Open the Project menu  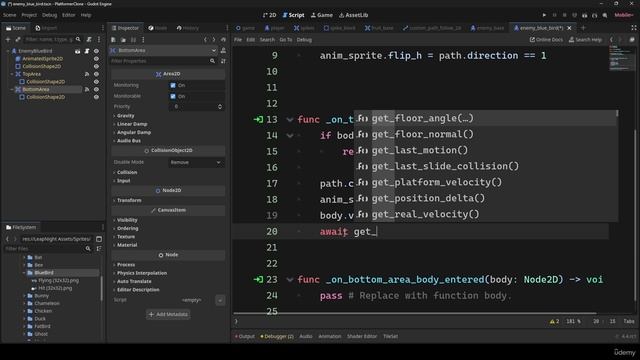coord(29,15)
